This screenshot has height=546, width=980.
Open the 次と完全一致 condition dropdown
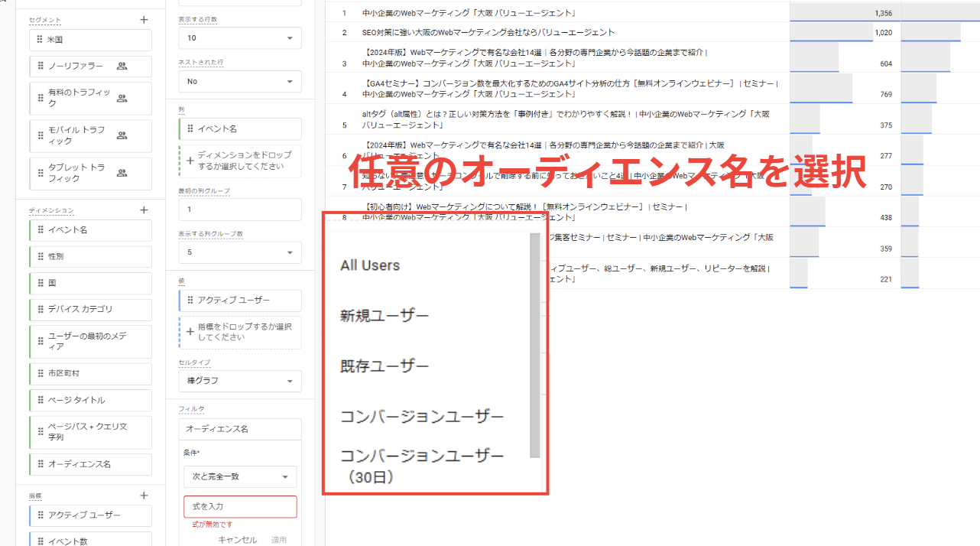pyautogui.click(x=240, y=476)
